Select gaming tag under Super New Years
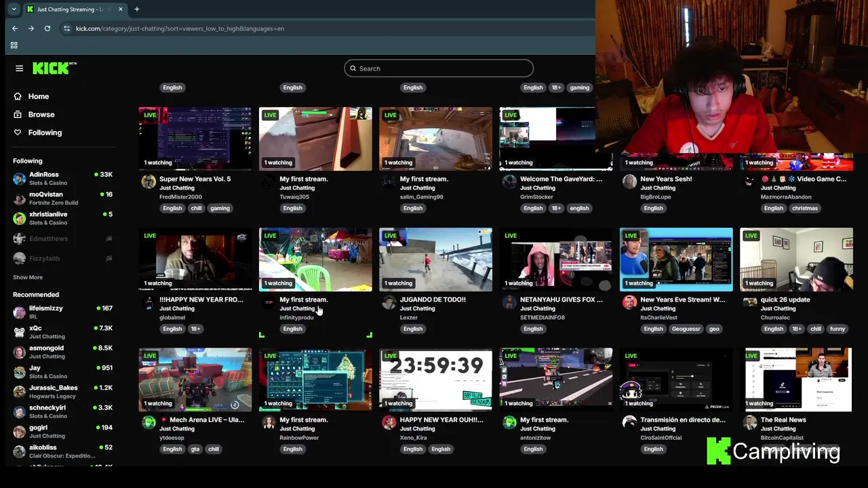The height and width of the screenshot is (488, 868). click(x=220, y=208)
